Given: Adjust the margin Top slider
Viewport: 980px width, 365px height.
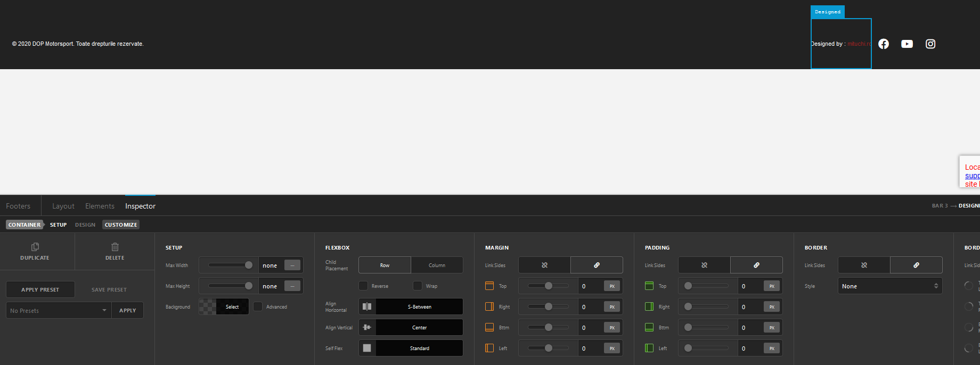Looking at the screenshot, I should tap(548, 286).
